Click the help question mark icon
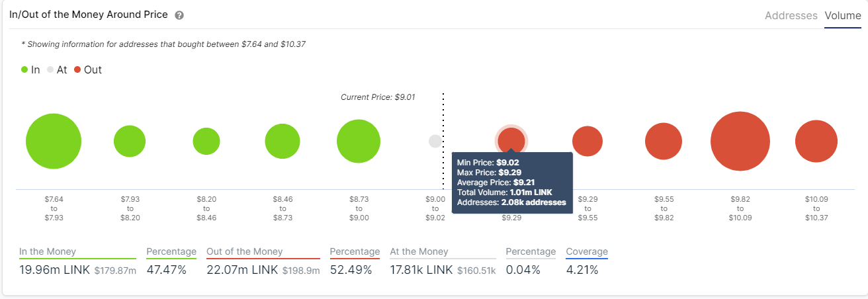 point(179,15)
